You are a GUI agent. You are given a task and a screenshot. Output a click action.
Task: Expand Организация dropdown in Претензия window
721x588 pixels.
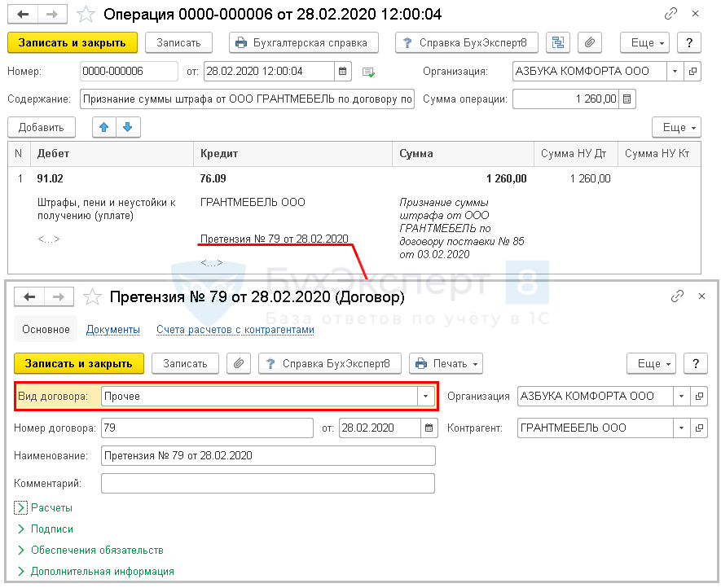click(x=681, y=397)
